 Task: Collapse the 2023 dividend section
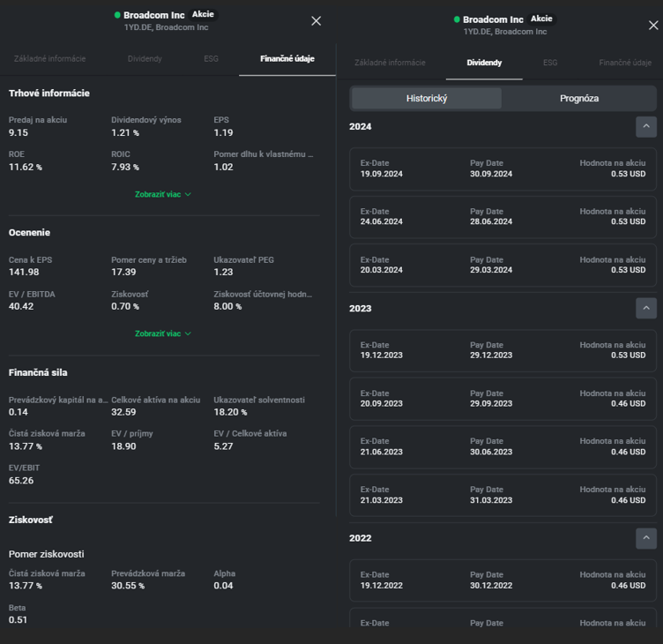(x=645, y=308)
